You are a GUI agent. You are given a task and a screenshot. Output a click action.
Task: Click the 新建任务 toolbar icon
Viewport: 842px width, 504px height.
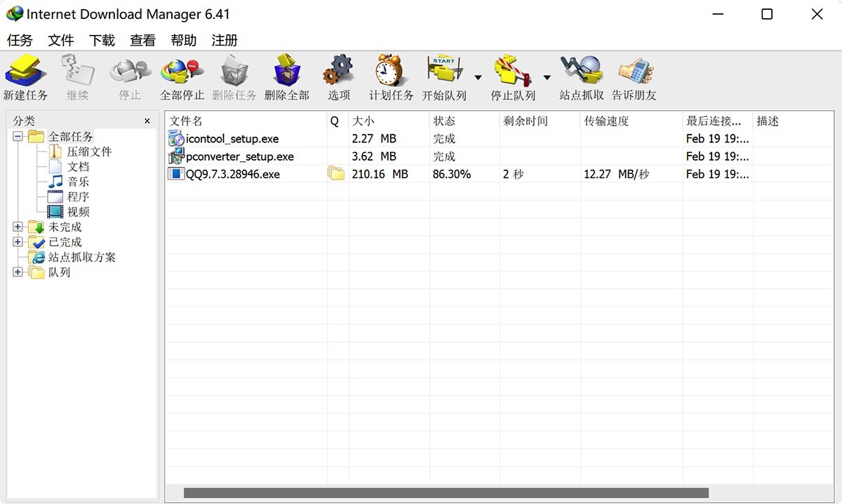pos(25,71)
